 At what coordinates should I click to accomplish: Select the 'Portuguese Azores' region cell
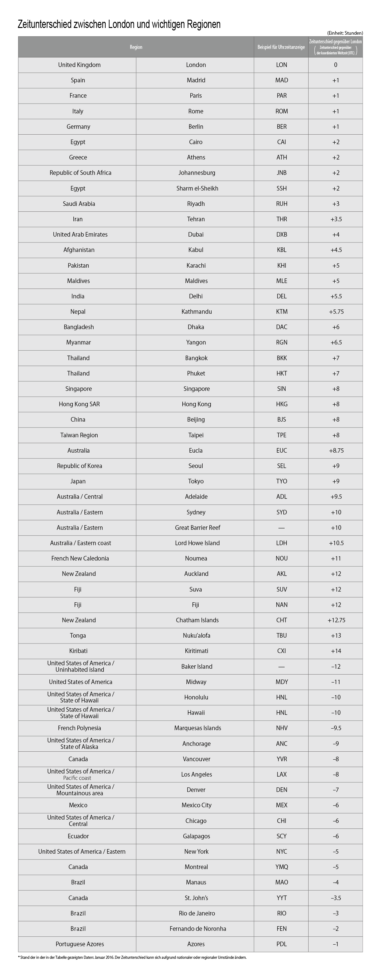pos(80,944)
